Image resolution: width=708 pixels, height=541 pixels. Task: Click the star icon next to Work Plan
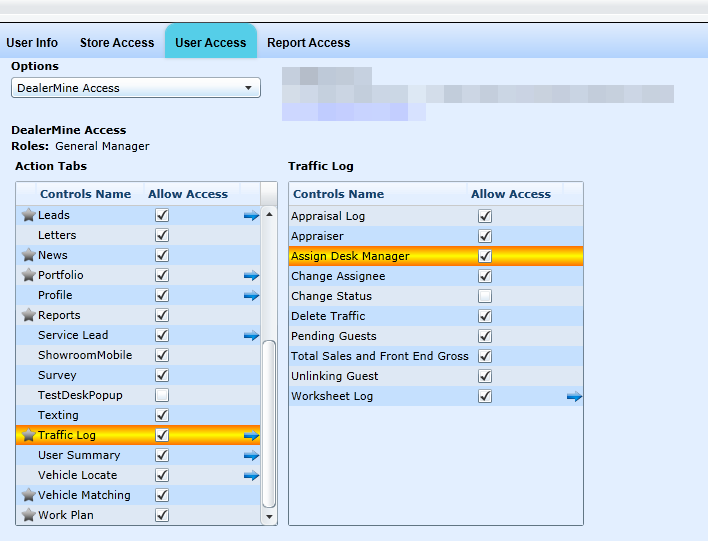click(x=28, y=515)
